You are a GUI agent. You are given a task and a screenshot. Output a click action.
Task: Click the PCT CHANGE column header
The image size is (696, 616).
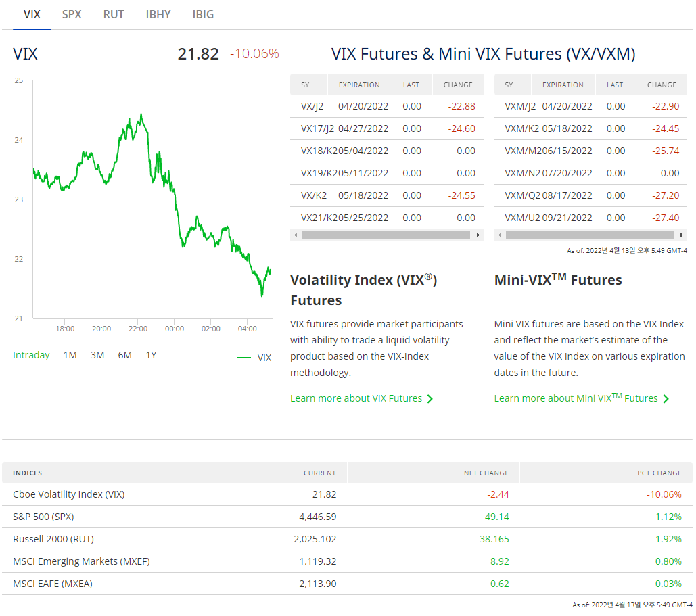[x=606, y=473]
